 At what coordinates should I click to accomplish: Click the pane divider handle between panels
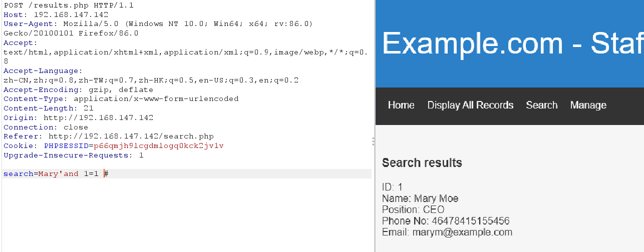(x=373, y=142)
